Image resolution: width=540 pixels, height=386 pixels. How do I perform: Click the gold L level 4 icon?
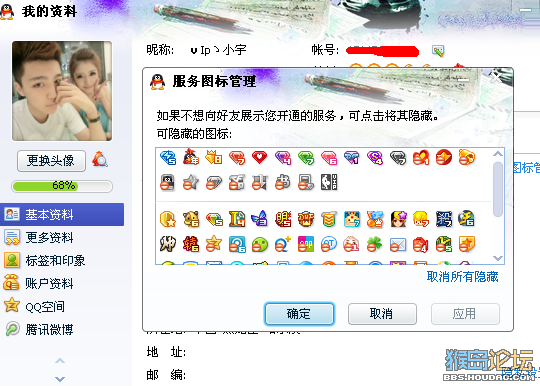click(x=237, y=219)
